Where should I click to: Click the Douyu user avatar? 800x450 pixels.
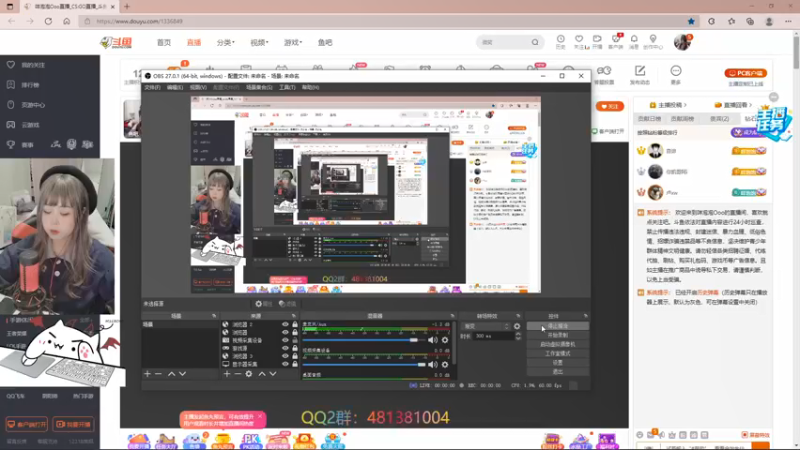tap(682, 42)
